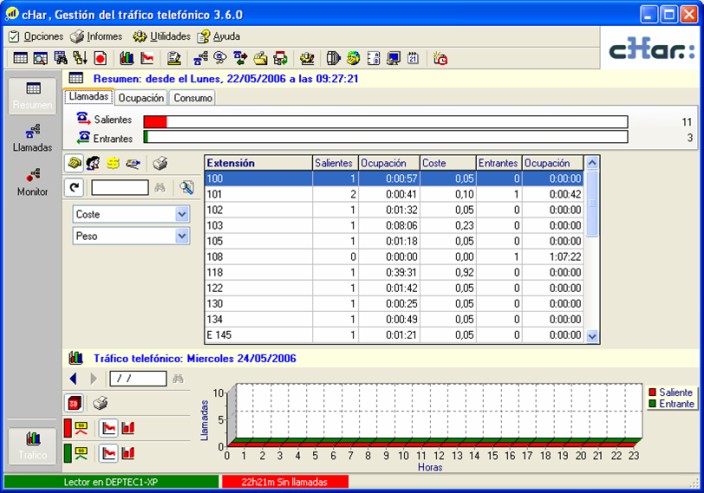Open the Llamadas view in the sidebar

pos(32,137)
